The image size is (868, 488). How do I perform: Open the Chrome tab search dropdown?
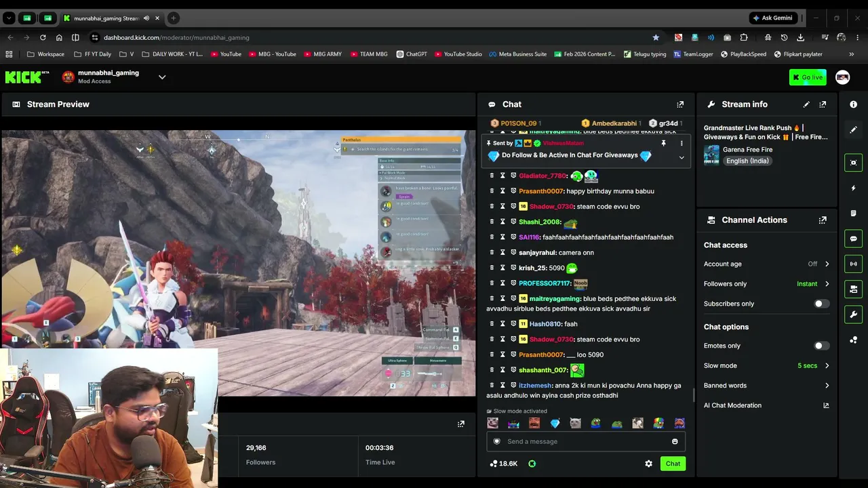9,18
